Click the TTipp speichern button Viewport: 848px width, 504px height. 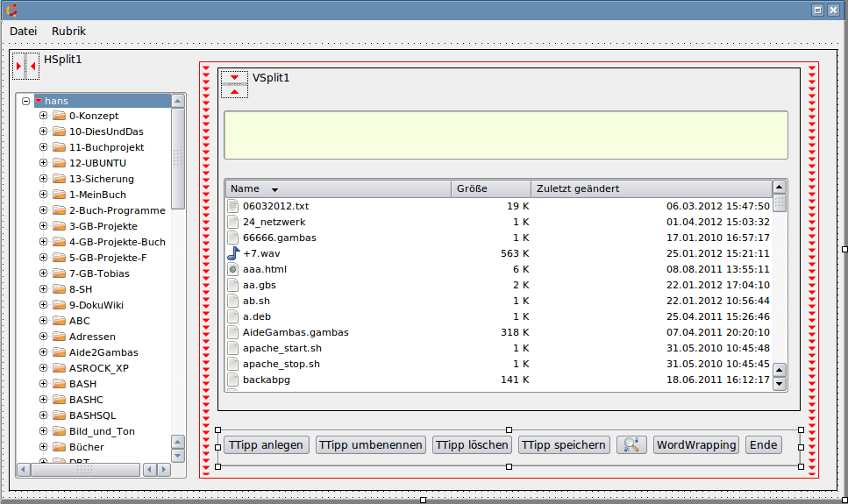(x=564, y=444)
